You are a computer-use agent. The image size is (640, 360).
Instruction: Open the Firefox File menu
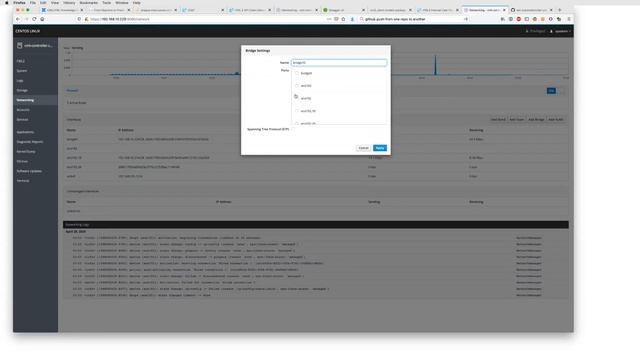33,2
